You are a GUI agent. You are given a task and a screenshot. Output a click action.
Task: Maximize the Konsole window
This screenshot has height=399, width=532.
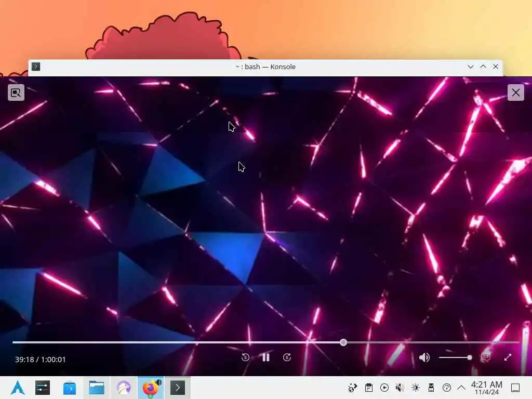click(483, 66)
